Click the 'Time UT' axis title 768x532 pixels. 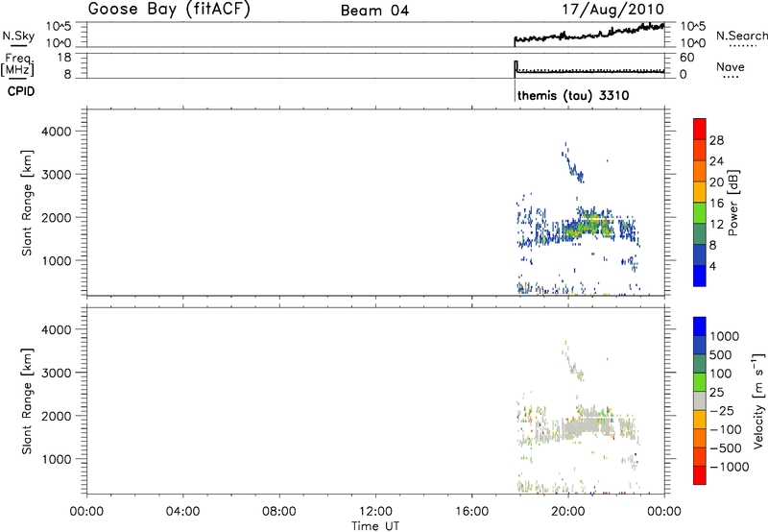click(x=375, y=525)
